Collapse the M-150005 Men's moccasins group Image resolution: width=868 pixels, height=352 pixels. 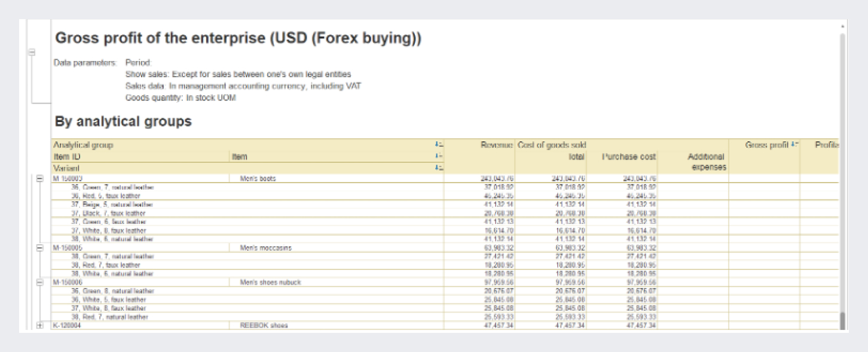41,248
